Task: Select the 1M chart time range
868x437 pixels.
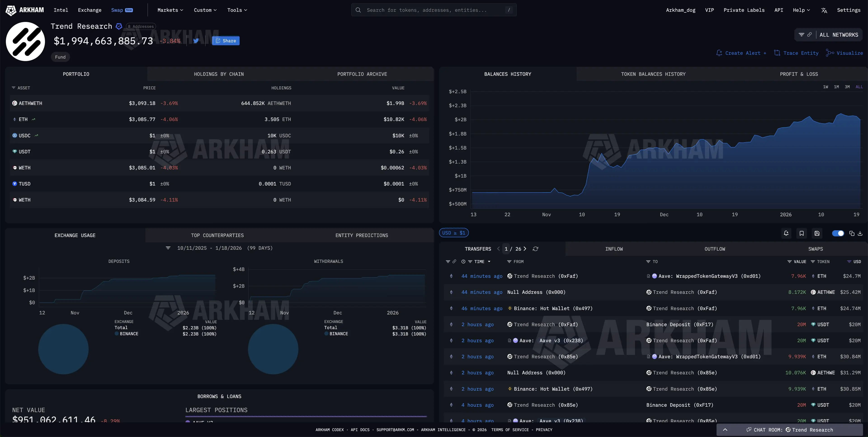Action: tap(836, 87)
